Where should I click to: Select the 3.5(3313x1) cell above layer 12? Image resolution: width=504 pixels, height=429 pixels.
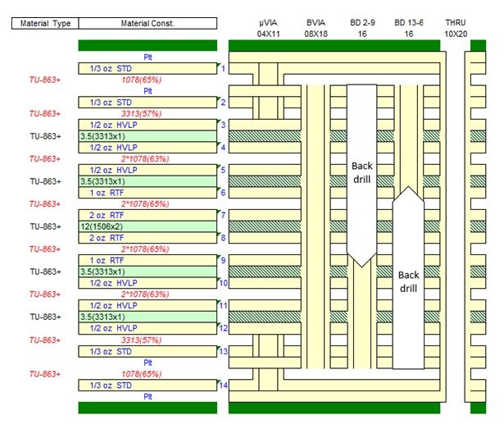pyautogui.click(x=148, y=317)
